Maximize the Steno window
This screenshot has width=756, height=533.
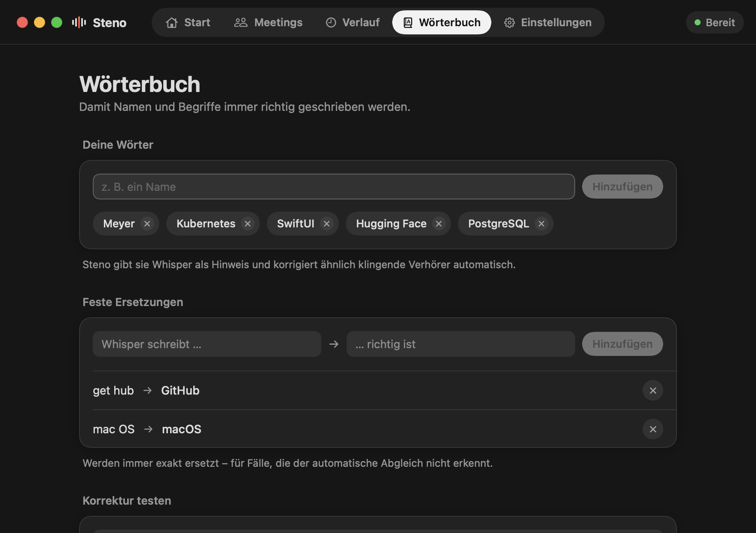[57, 22]
